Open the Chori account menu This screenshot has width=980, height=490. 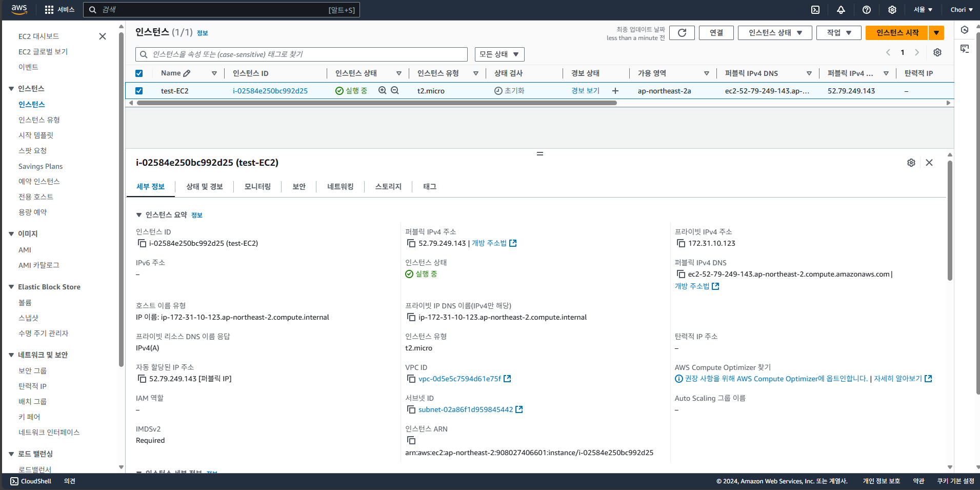coord(961,10)
